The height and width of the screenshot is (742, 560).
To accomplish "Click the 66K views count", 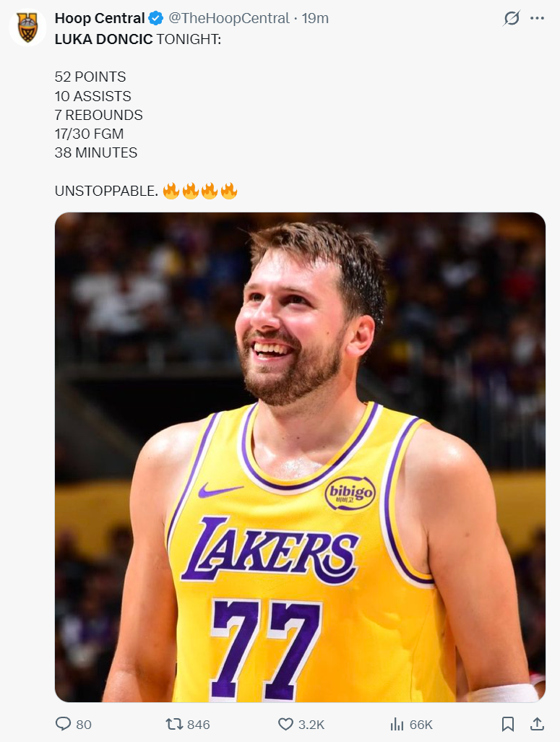I will coord(421,725).
